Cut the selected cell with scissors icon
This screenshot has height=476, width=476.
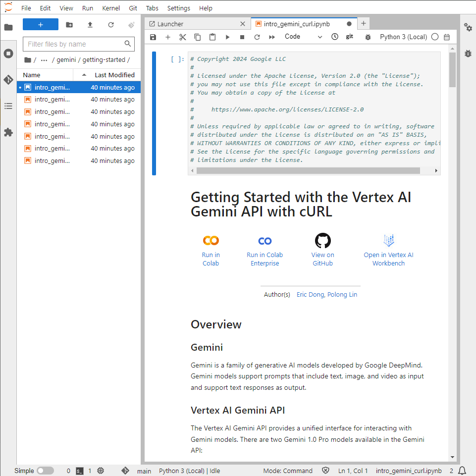[x=182, y=37]
